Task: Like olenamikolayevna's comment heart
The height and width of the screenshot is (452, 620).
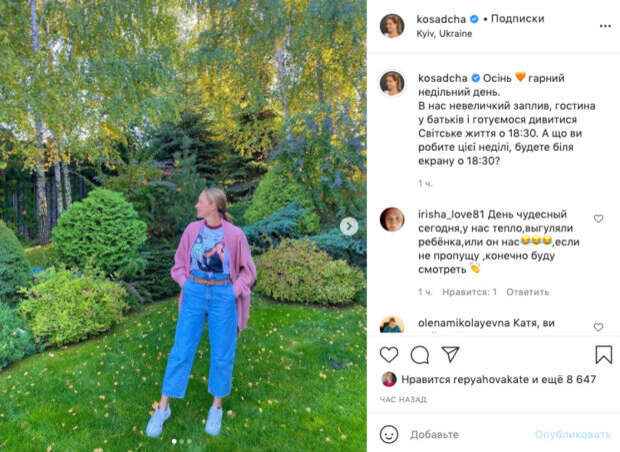Action: pos(598,327)
